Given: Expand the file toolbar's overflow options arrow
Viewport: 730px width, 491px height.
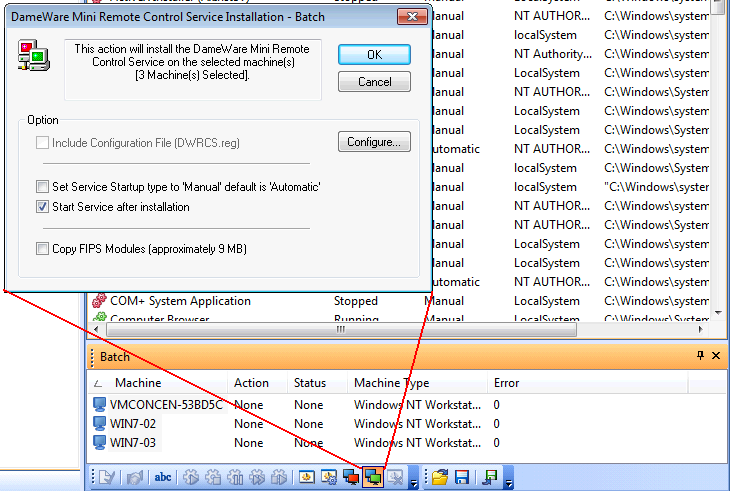Looking at the screenshot, I should (509, 478).
